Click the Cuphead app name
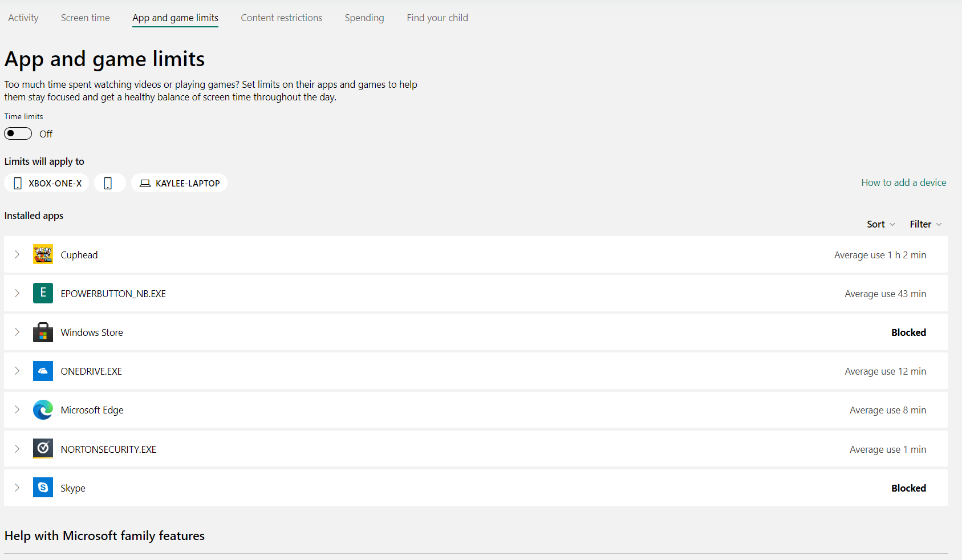This screenshot has height=560, width=962. point(79,255)
